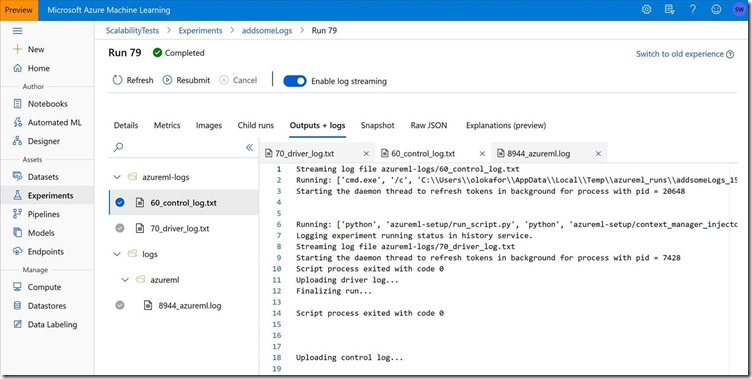The image size is (752, 379).
Task: Click the search magnifier in file pane
Action: (x=118, y=147)
